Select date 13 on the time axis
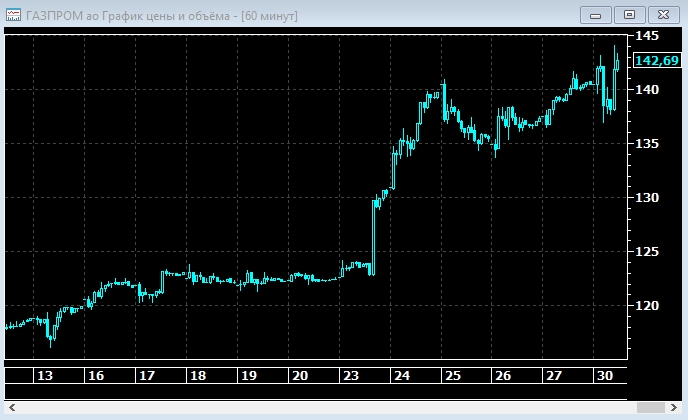688x420 pixels. click(x=44, y=376)
